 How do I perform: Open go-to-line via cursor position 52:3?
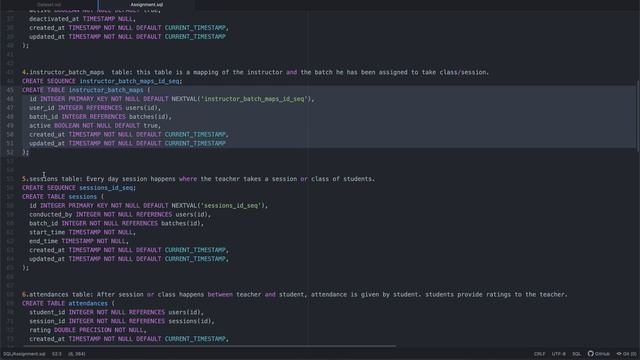pyautogui.click(x=57, y=354)
